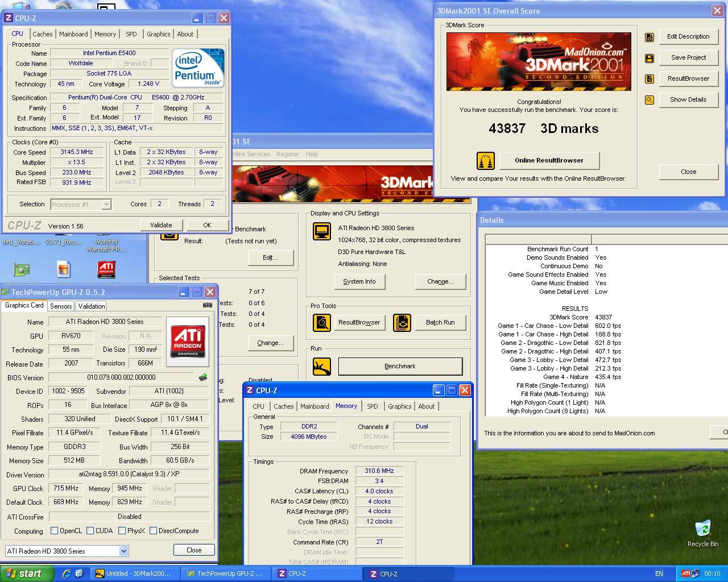
Task: Click the ATI tray icon in system tray
Action: click(686, 573)
